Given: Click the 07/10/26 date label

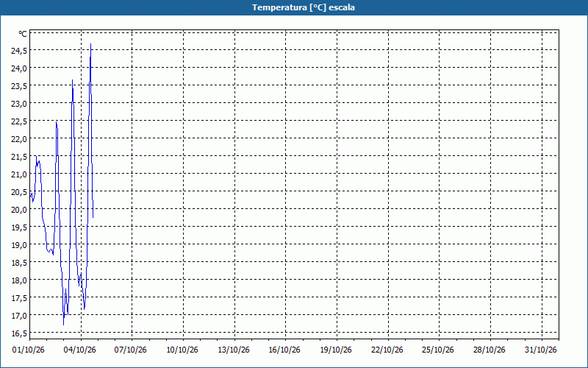Looking at the screenshot, I should click(x=131, y=350).
